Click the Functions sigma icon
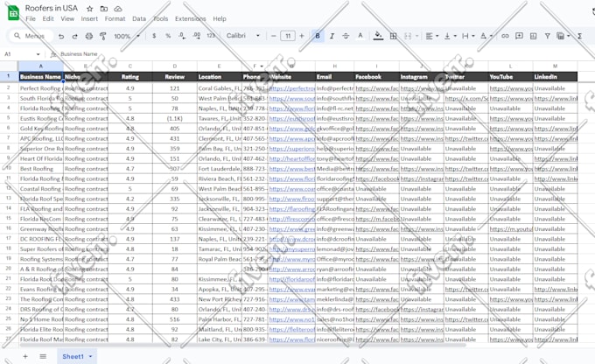 (x=579, y=36)
